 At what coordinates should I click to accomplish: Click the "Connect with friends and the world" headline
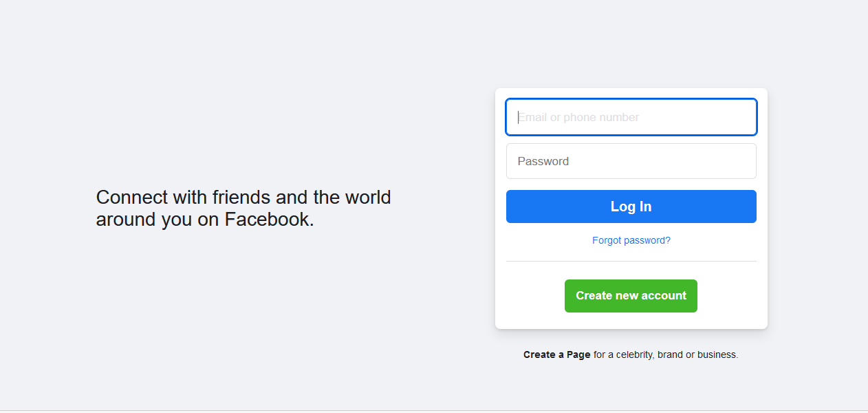(243, 198)
